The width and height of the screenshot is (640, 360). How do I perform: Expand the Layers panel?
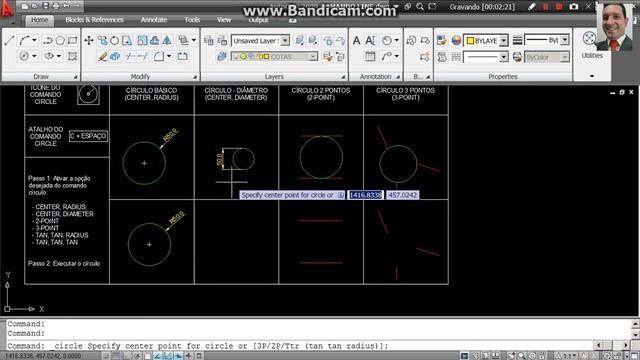click(x=343, y=77)
